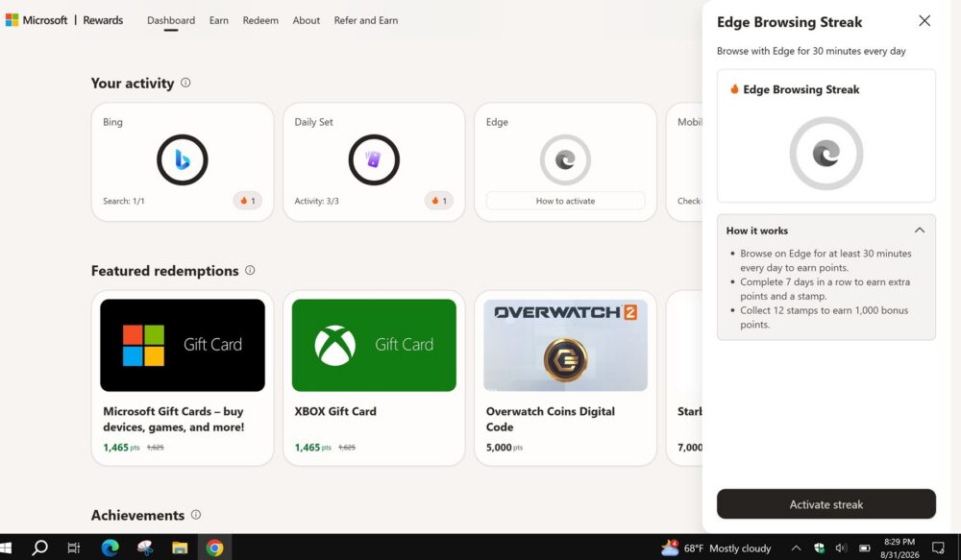The width and height of the screenshot is (961, 560).
Task: Open the Achievements info icon
Action: pyautogui.click(x=196, y=514)
